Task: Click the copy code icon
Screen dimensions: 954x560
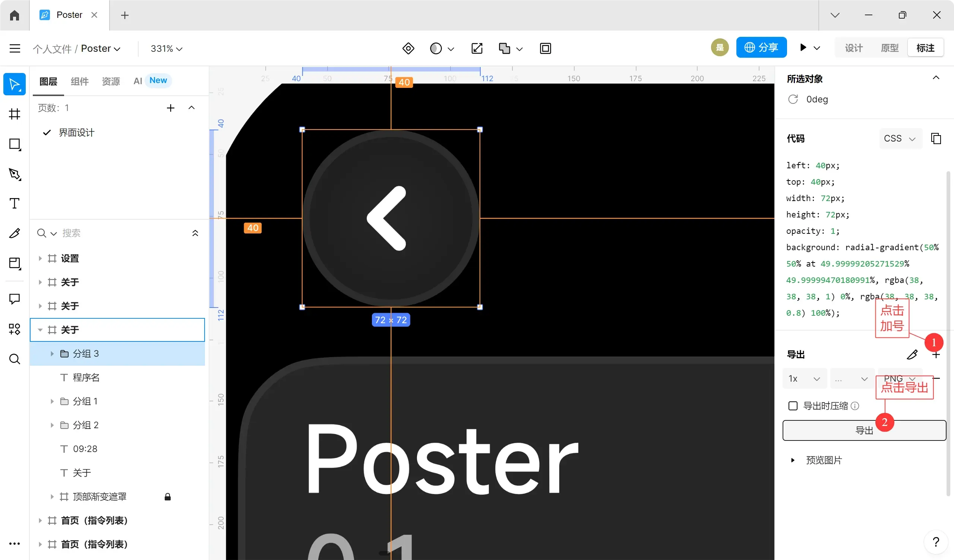Action: click(x=936, y=139)
